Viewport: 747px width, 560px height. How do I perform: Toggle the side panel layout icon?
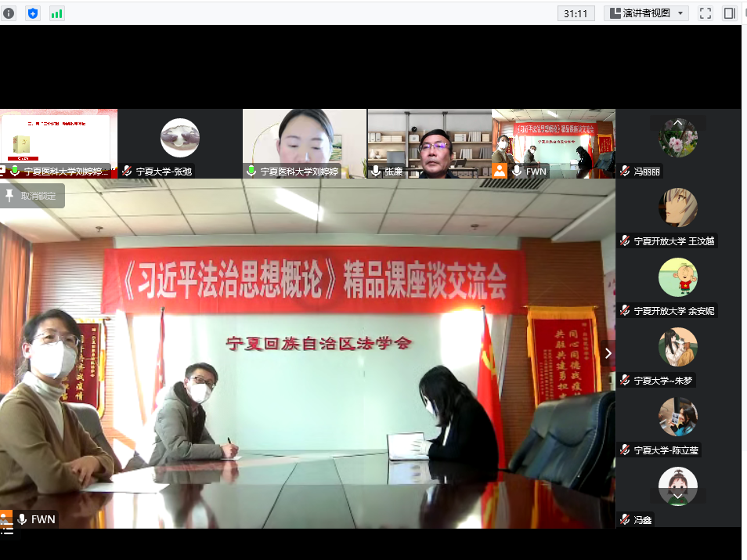coord(729,13)
